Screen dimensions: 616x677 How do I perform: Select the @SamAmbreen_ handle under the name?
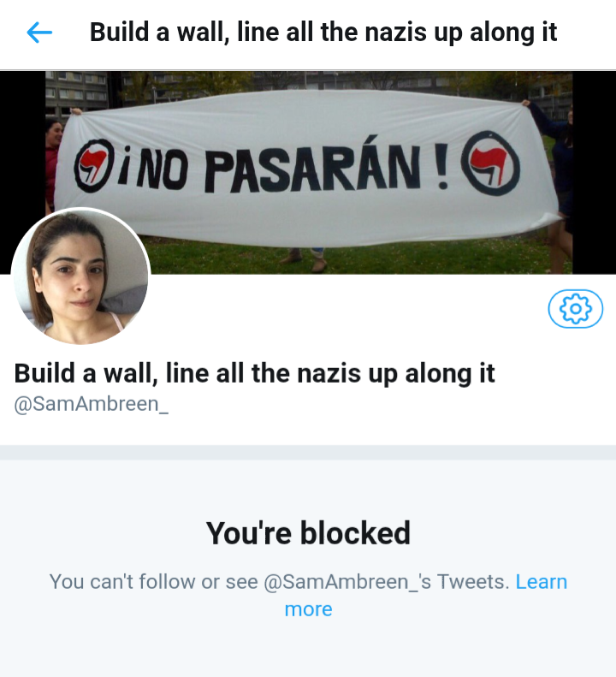pos(91,404)
